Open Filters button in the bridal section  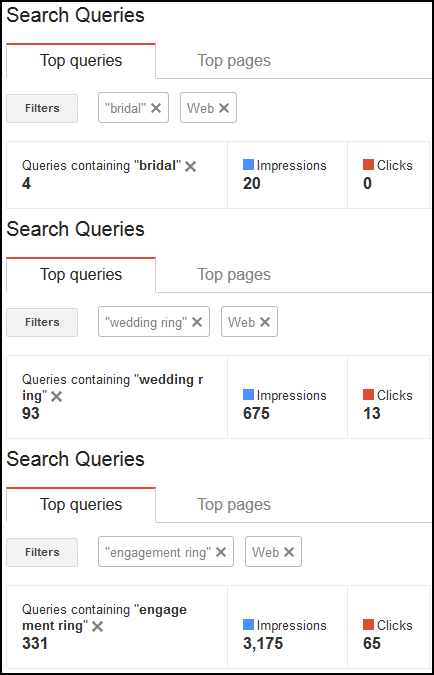(42, 108)
